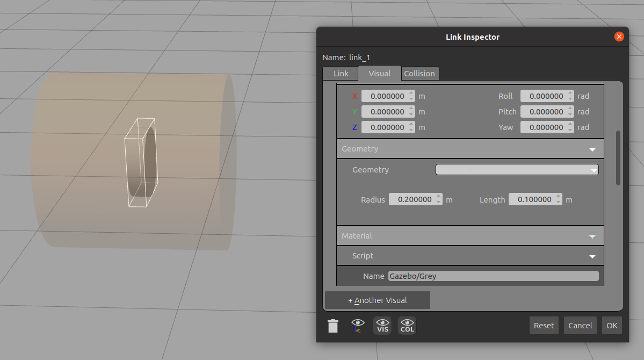Toggle link frame visibility eye icon
This screenshot has width=644, height=360.
(358, 326)
